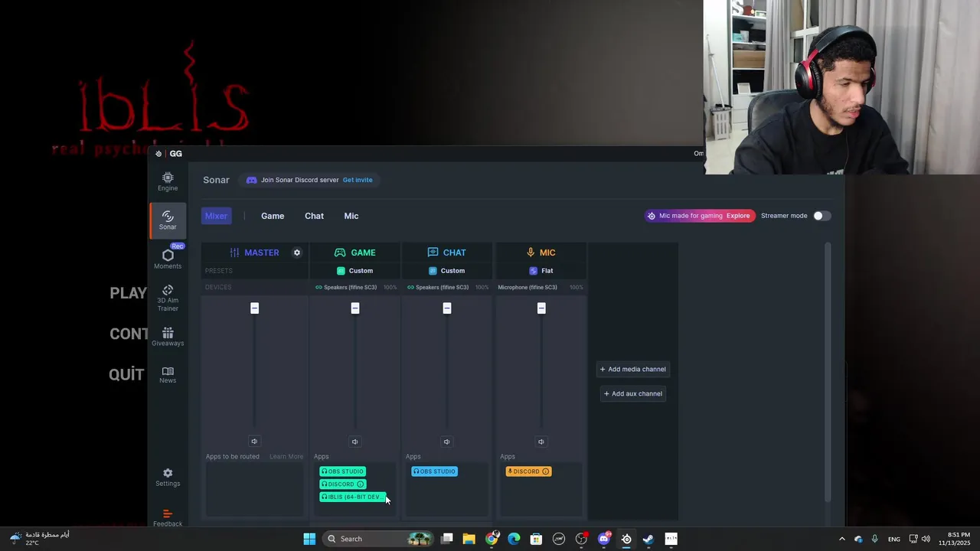Switch to the Chat tab
The height and width of the screenshot is (551, 980).
coord(315,216)
